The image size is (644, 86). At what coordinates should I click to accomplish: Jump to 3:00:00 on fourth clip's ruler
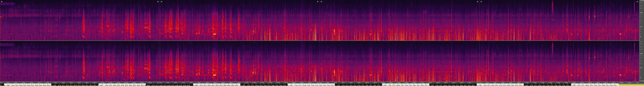621,83
